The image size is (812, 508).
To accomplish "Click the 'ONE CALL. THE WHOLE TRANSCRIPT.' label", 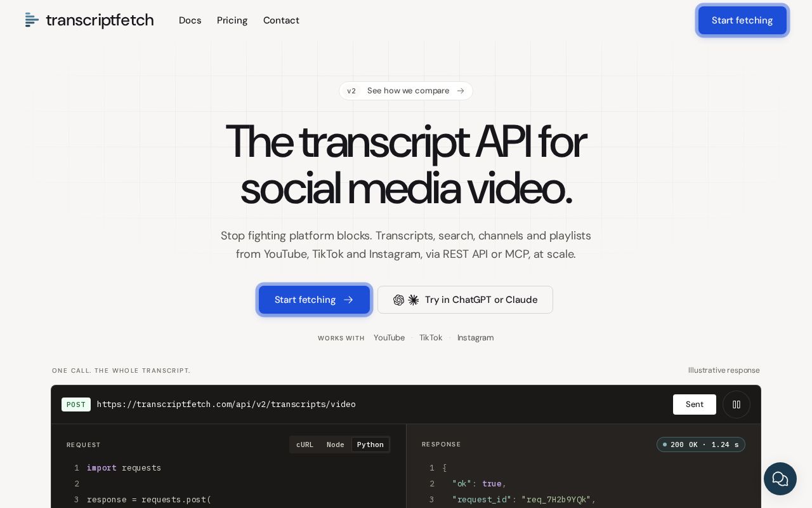I will [121, 371].
